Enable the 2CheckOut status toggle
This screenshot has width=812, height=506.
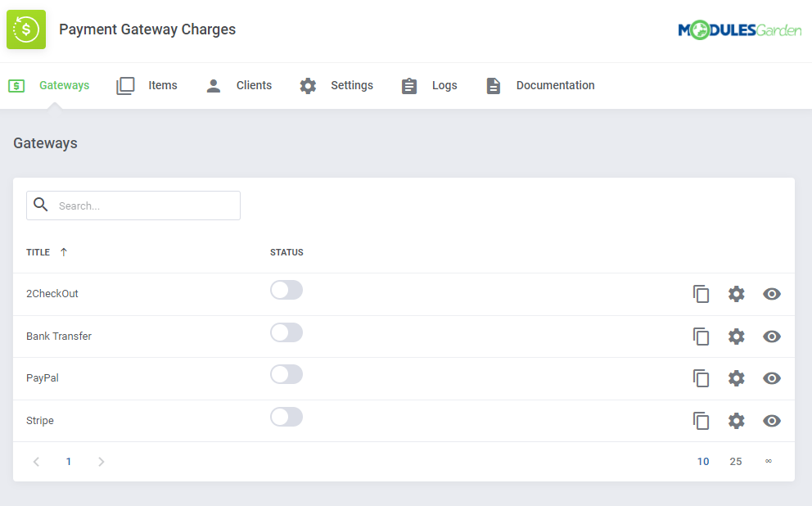286,290
